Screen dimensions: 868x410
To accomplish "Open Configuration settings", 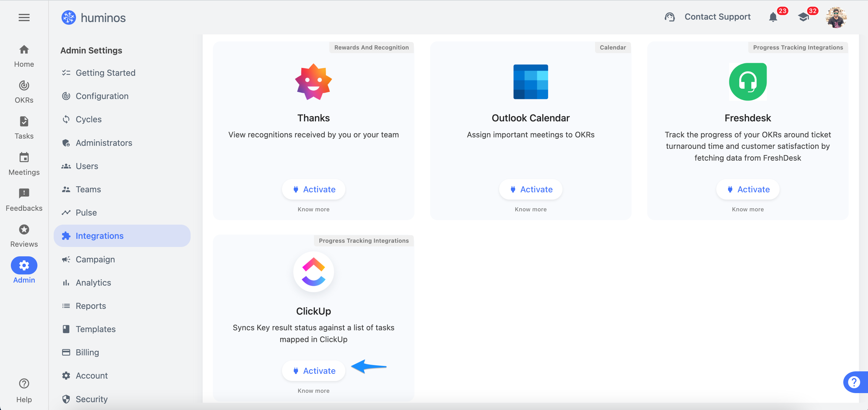I will [x=122, y=96].
